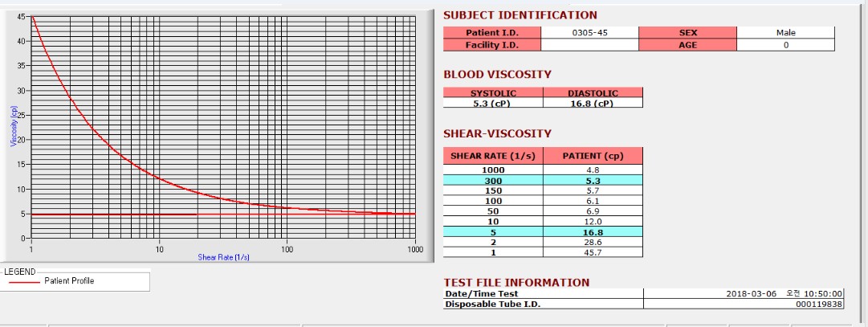Click the Patient Profile legend label

click(69, 281)
